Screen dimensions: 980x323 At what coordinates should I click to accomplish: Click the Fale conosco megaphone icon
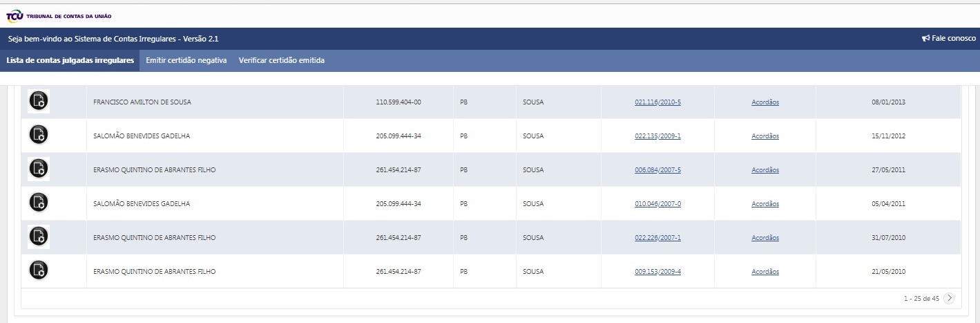925,39
